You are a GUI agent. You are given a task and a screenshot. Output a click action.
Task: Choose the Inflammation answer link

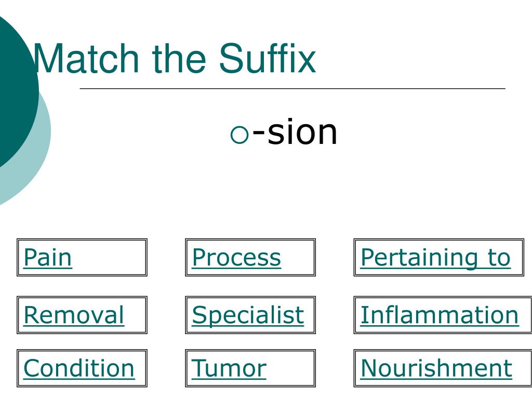coord(440,315)
